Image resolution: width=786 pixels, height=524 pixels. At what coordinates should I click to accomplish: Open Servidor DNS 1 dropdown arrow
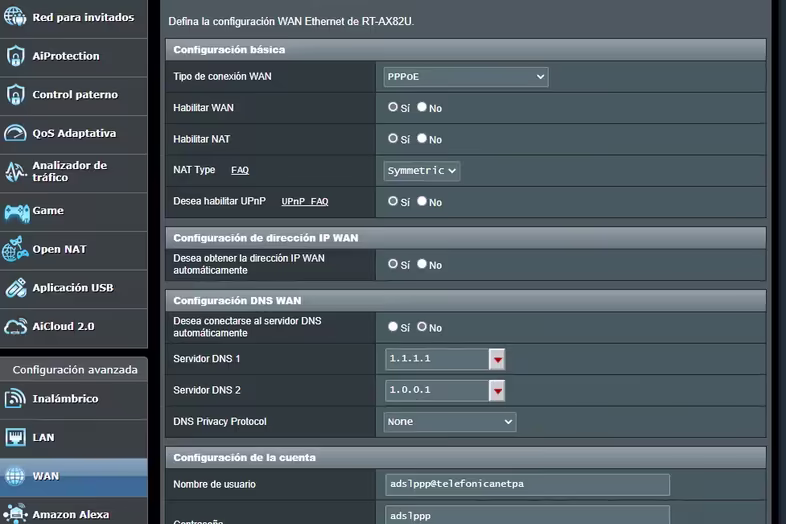[x=497, y=359]
